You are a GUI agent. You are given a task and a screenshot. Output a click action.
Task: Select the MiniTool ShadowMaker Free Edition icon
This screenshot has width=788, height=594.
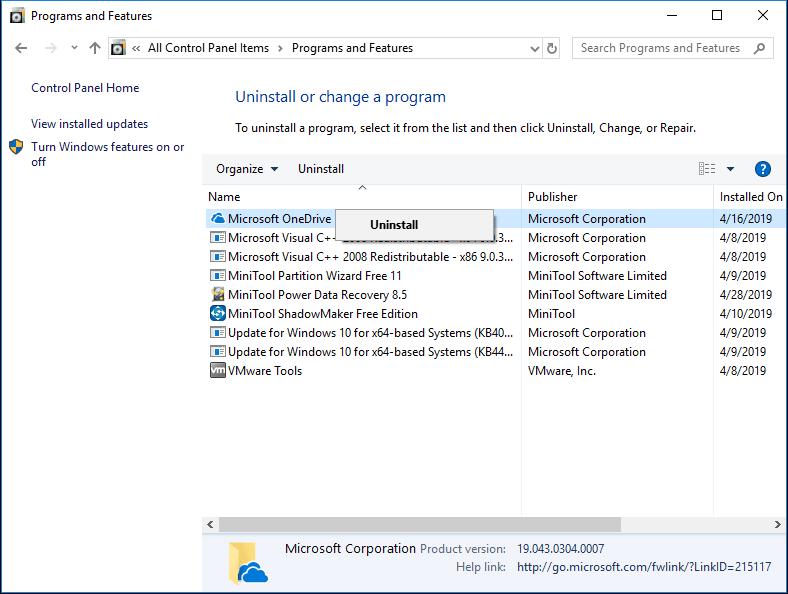218,314
